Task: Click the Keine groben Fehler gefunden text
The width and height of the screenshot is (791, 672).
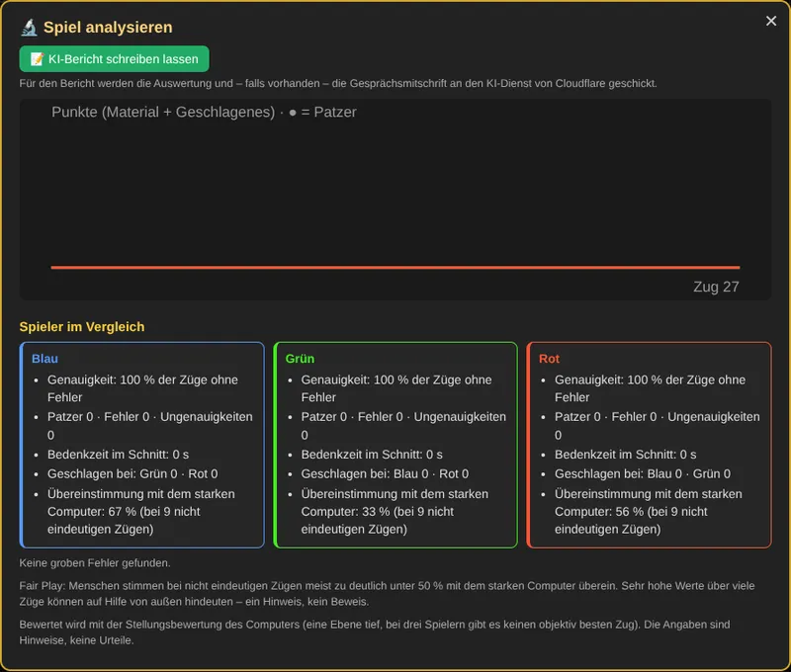Action: click(95, 562)
